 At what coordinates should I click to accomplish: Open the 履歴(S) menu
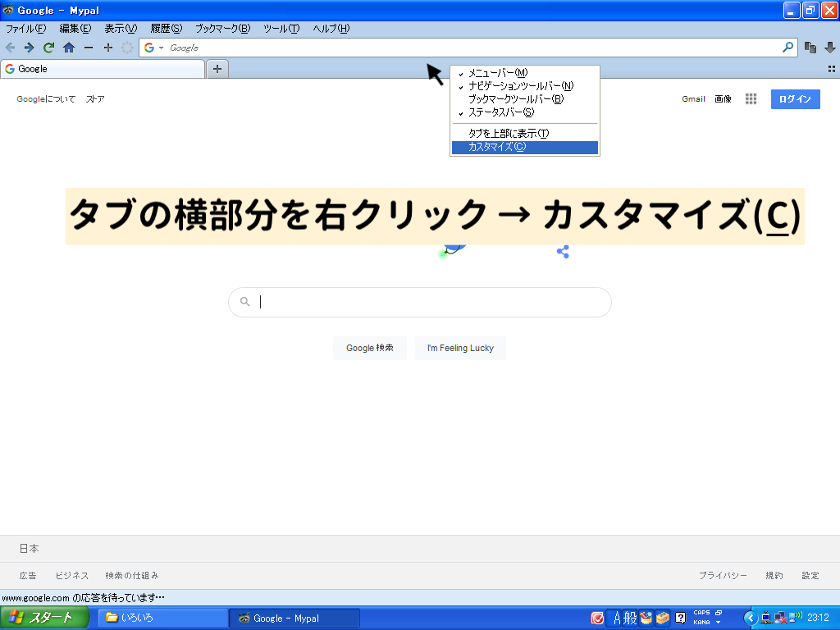coord(166,29)
